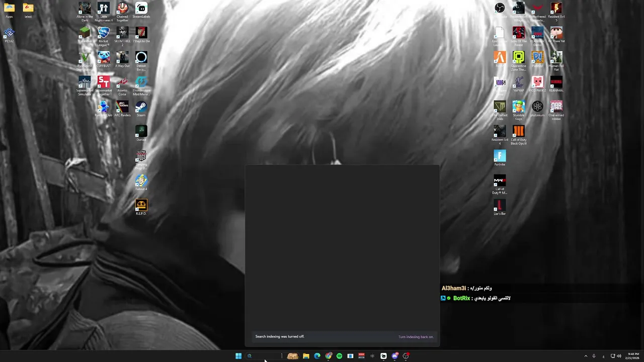
Task: Click 'Turn indexing back on' link
Action: (x=416, y=337)
